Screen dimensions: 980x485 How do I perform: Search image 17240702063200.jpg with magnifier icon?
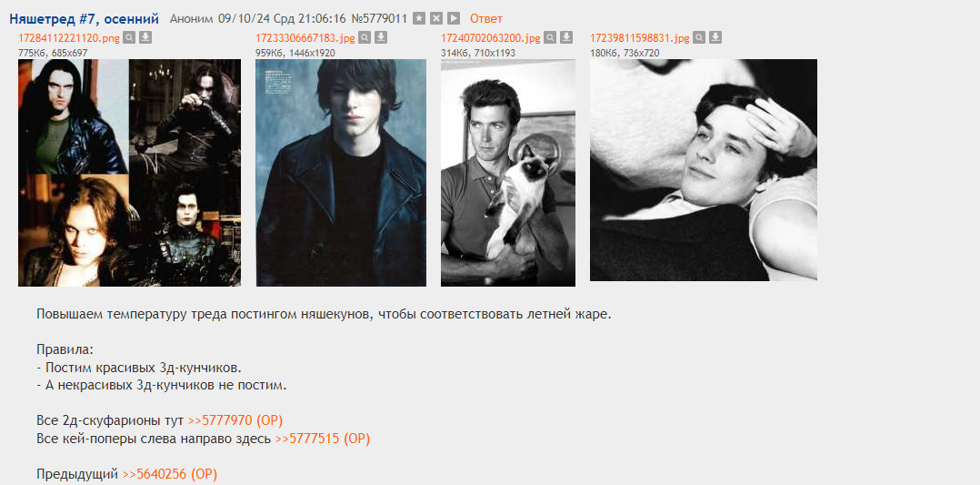(x=550, y=37)
